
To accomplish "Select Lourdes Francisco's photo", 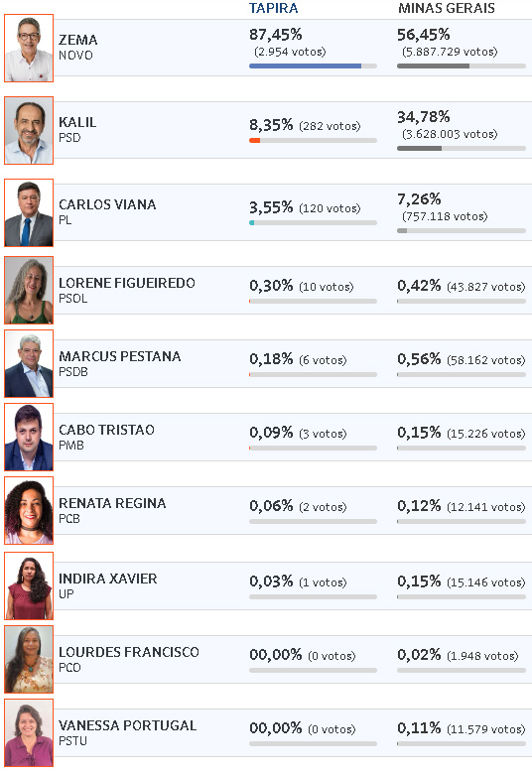I will click(x=29, y=660).
